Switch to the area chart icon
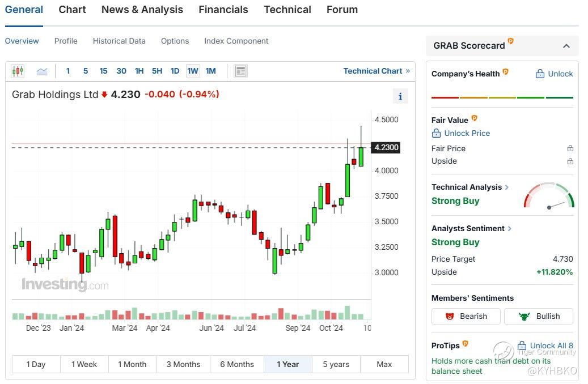 coord(42,71)
